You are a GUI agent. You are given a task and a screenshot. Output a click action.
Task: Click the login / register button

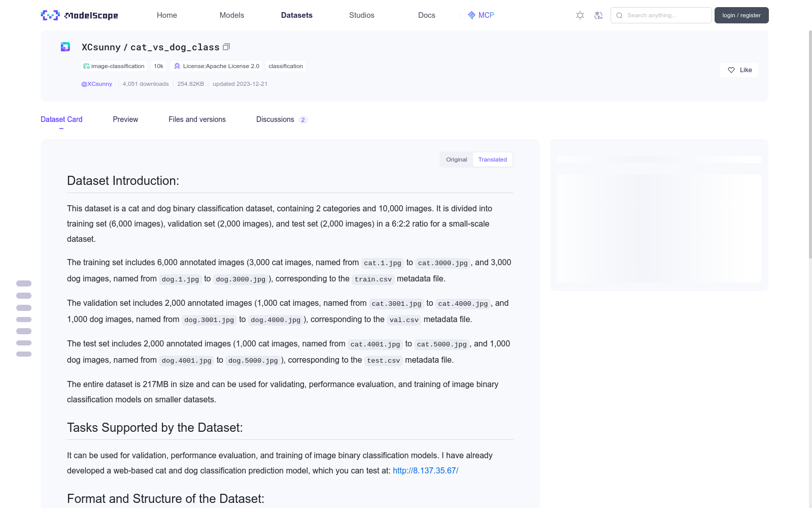tap(741, 15)
